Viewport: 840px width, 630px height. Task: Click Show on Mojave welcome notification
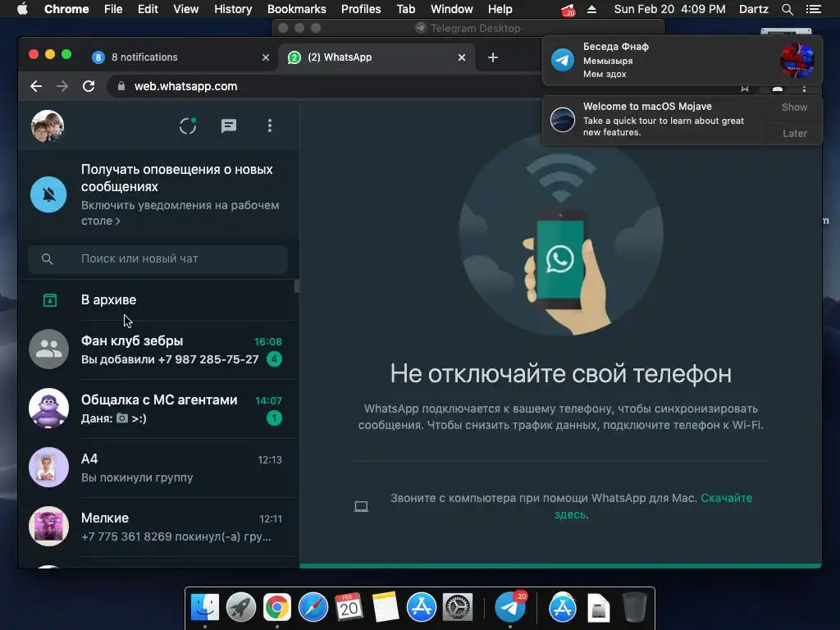tap(794, 107)
